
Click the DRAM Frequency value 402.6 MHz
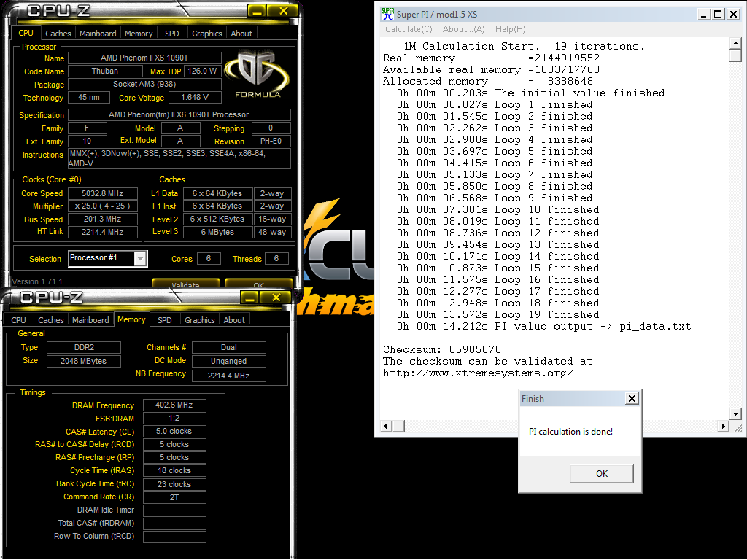[x=174, y=405]
